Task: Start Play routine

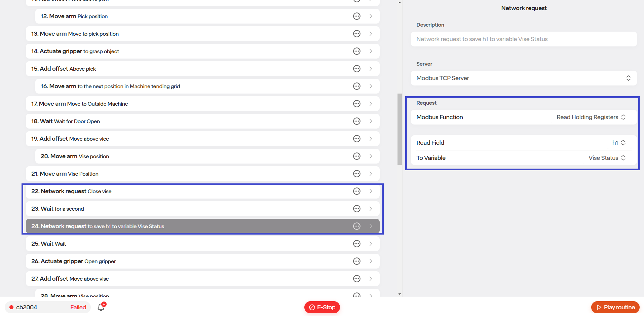Action: [x=615, y=307]
